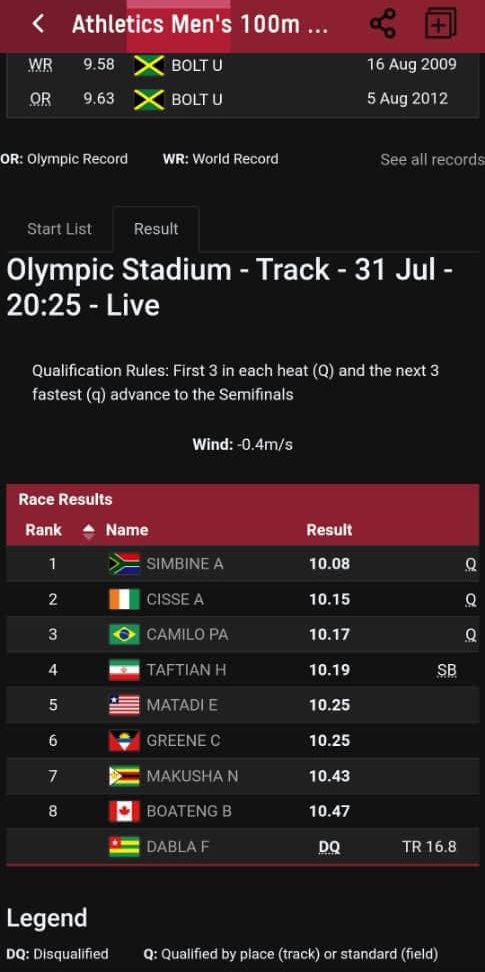Select the Result tab
Image resolution: width=485 pixels, height=972 pixels.
(156, 229)
